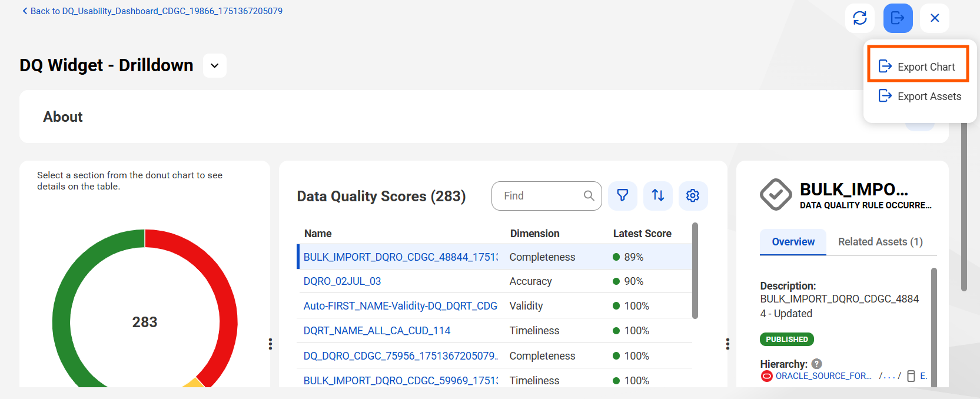980x399 pixels.
Task: Click the 89% score cell
Action: pyautogui.click(x=628, y=257)
